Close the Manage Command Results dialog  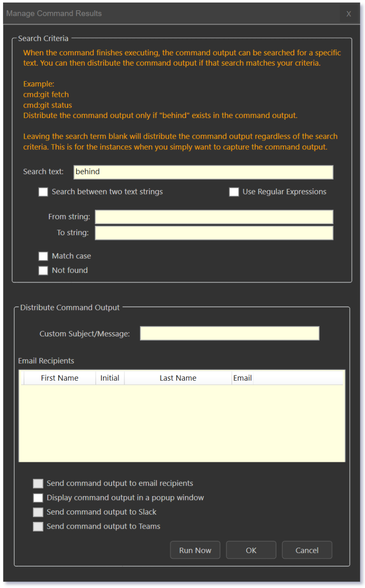[348, 14]
